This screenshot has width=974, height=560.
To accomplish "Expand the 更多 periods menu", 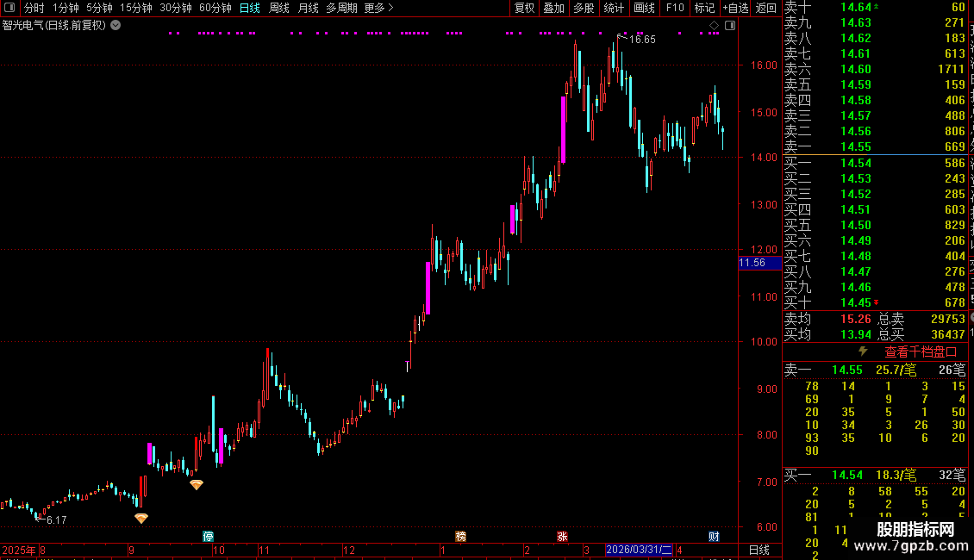I will (x=378, y=8).
